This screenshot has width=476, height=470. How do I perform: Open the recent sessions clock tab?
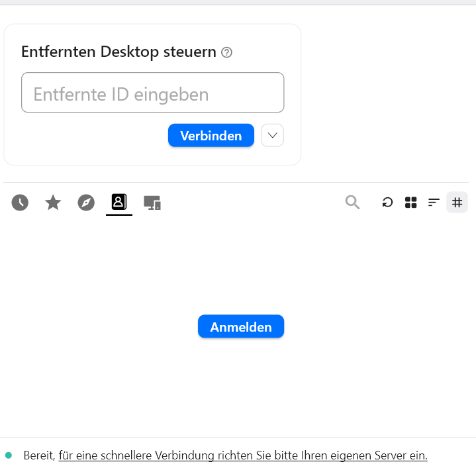(20, 203)
